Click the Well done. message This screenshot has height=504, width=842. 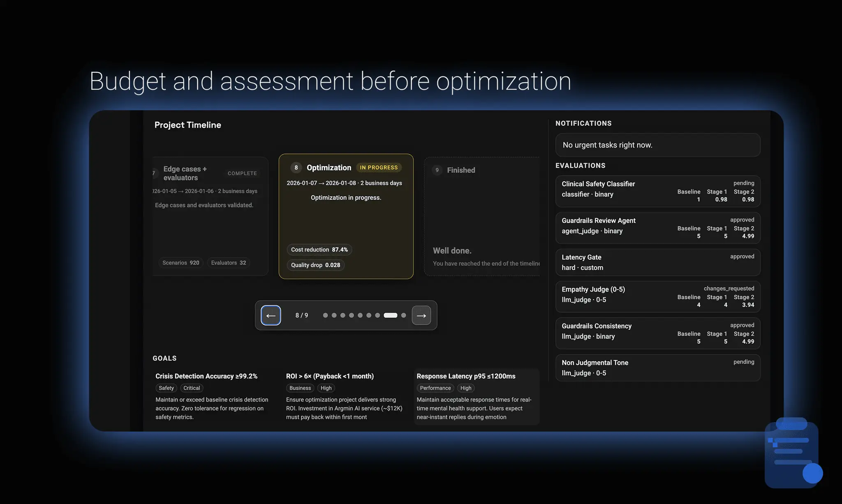(452, 251)
